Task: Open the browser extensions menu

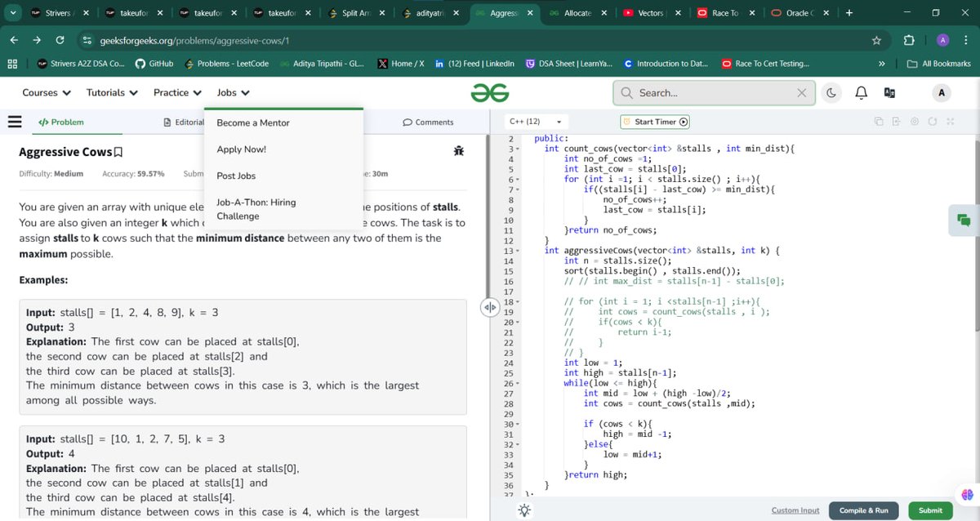Action: pos(909,40)
